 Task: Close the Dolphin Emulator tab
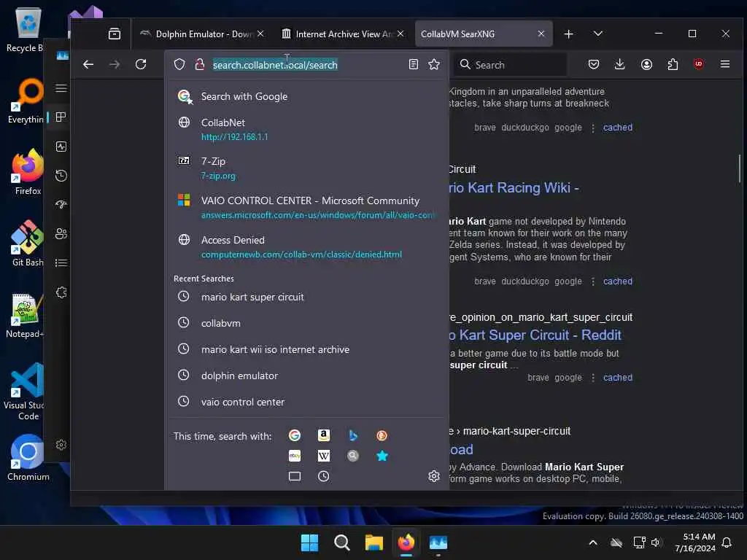coord(260,34)
